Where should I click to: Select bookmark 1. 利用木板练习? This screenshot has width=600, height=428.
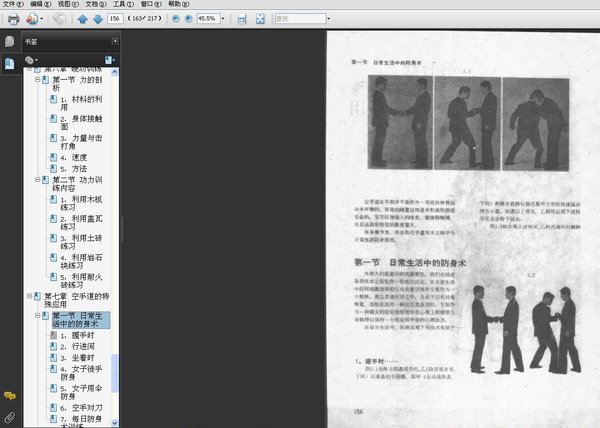[x=81, y=203]
